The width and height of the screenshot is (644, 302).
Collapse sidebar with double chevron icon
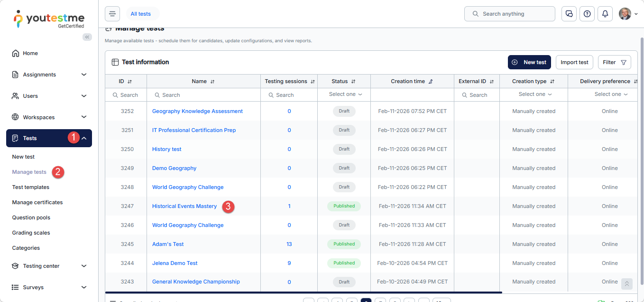(x=87, y=37)
